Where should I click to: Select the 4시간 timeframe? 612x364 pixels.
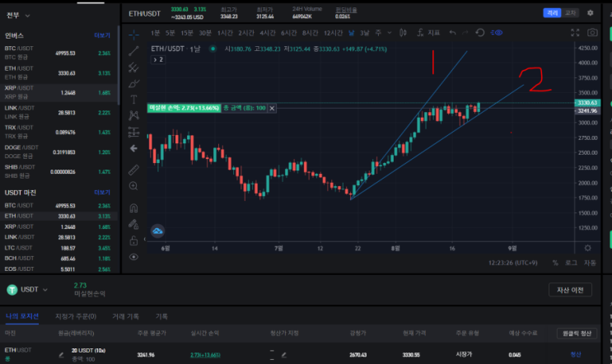point(268,33)
